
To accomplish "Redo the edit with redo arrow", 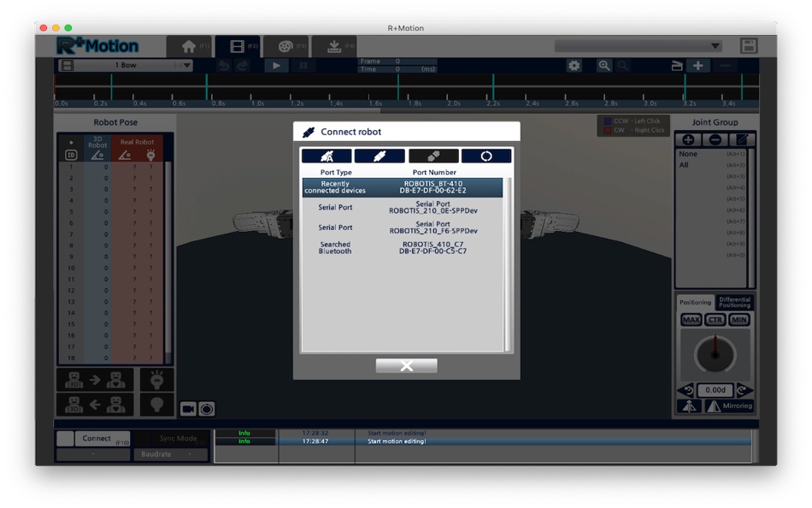I will coord(243,66).
